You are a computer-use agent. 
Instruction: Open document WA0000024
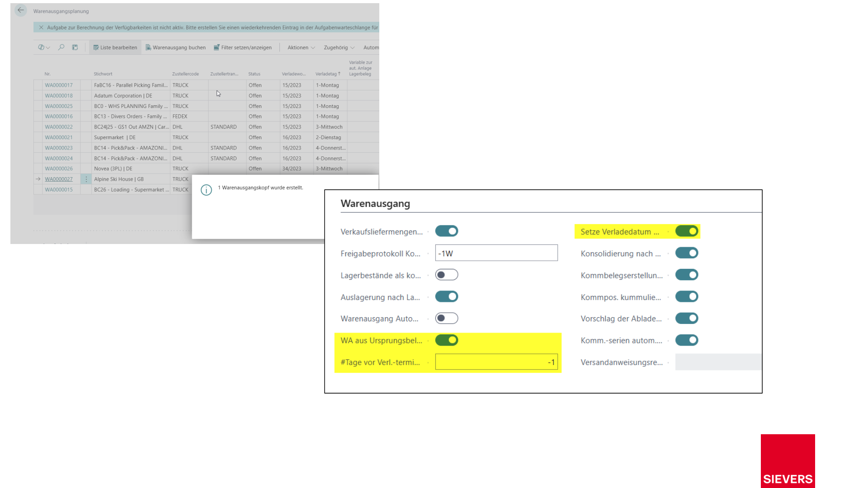[59, 159]
